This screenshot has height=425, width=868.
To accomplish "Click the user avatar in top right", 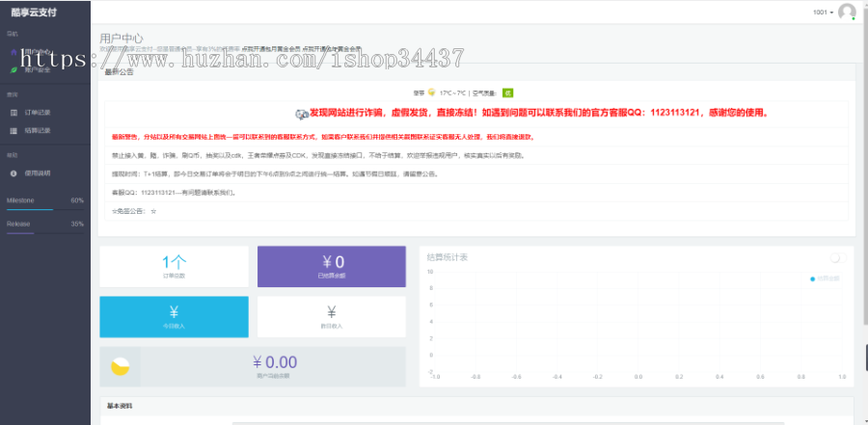I will [x=847, y=13].
